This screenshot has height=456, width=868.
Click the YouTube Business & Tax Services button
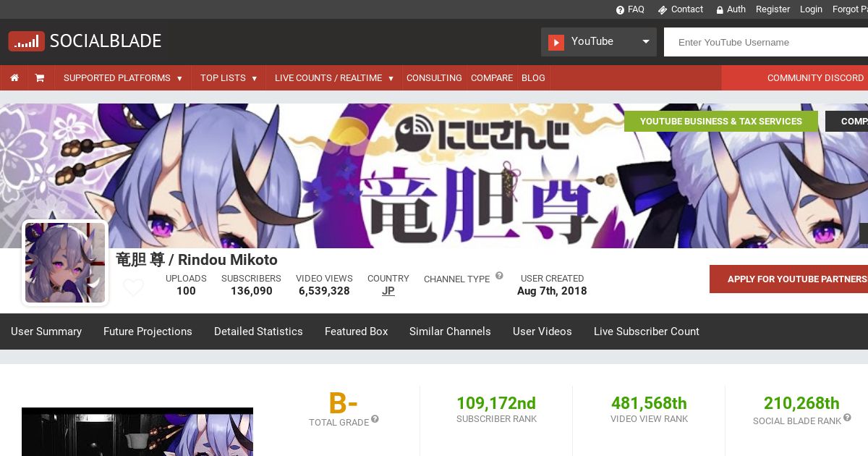pos(721,122)
